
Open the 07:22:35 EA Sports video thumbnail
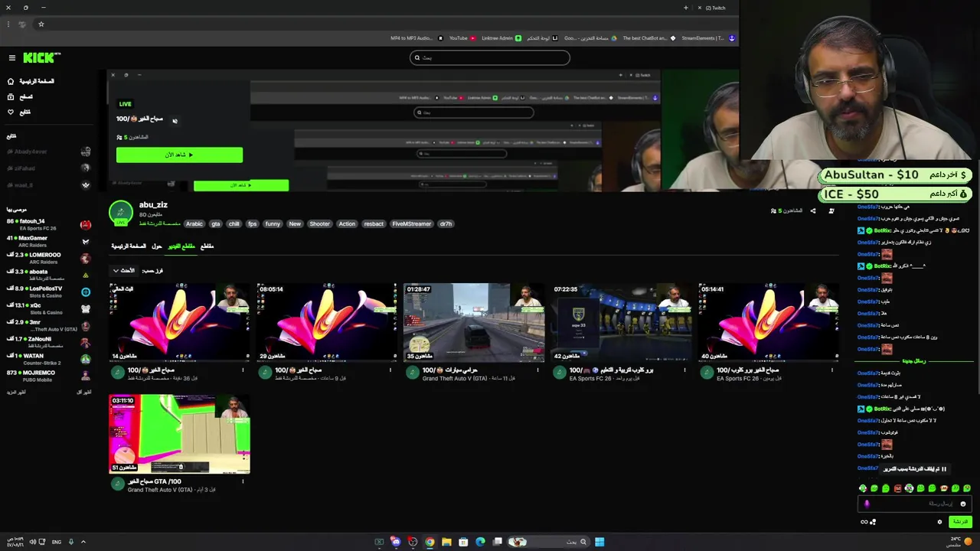click(622, 322)
